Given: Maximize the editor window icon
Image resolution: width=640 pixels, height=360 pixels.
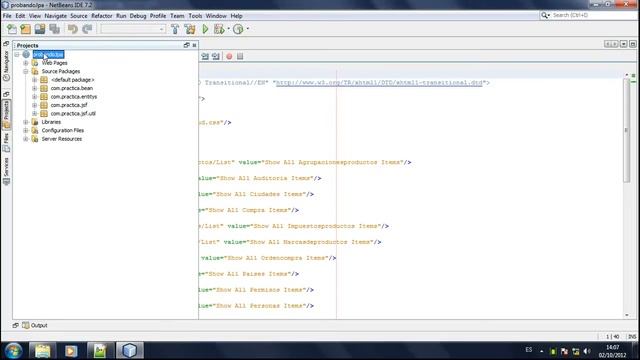Looking at the screenshot, I should click(x=633, y=44).
